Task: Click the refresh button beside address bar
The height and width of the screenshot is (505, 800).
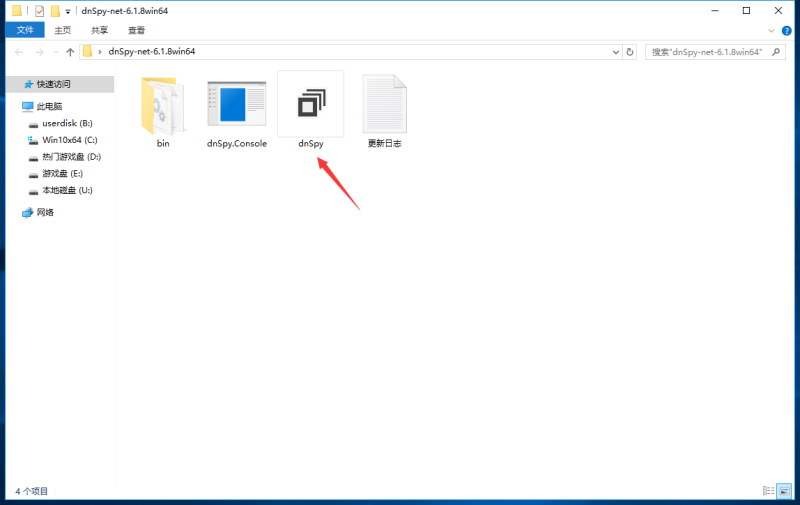Action: (630, 51)
